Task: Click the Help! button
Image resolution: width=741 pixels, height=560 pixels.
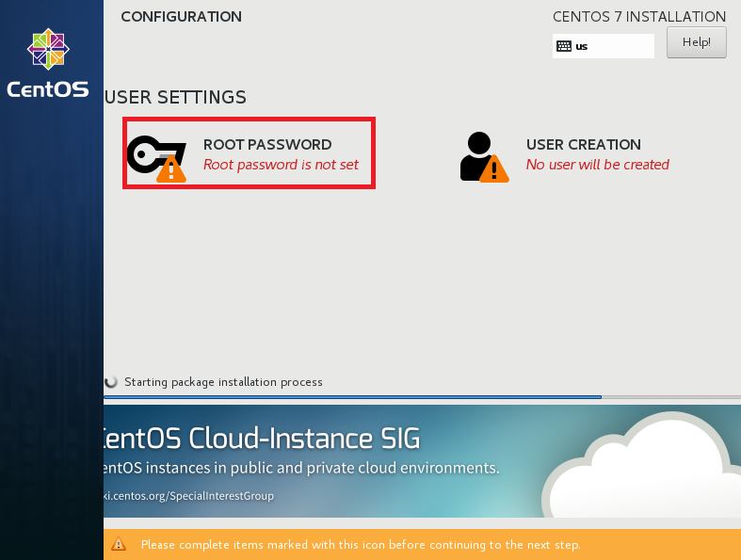Action: [696, 42]
